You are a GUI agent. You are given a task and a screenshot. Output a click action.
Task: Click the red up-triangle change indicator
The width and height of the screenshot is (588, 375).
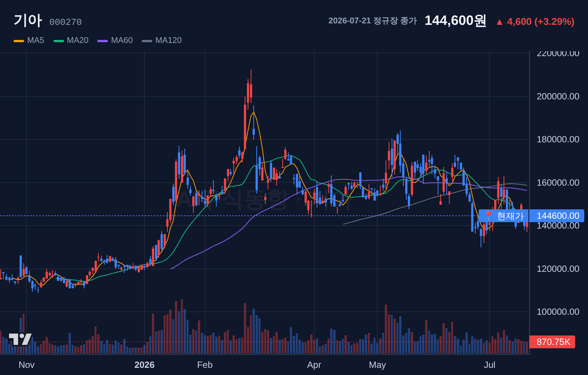tap(499, 22)
